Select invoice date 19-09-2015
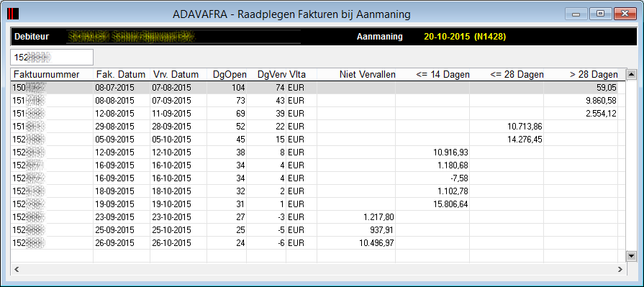Screen dimensions: 644x287 click(114, 204)
